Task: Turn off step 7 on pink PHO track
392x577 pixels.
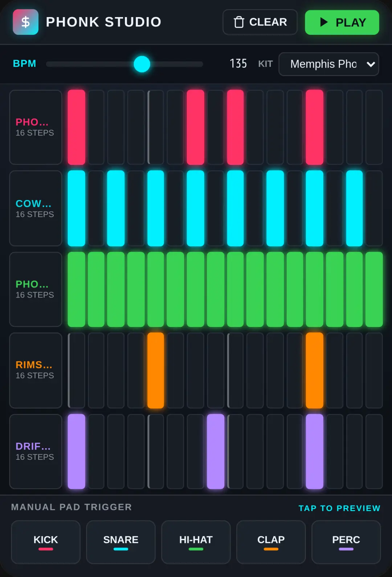Action: 196,127
